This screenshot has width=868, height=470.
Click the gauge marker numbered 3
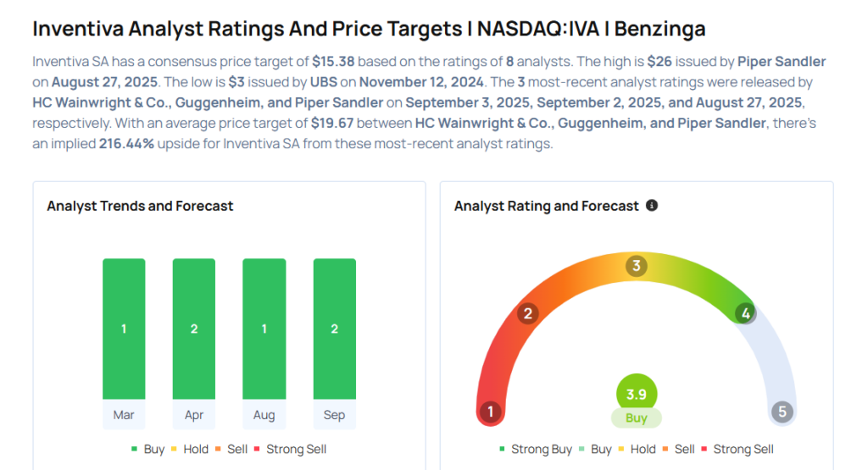tap(636, 267)
